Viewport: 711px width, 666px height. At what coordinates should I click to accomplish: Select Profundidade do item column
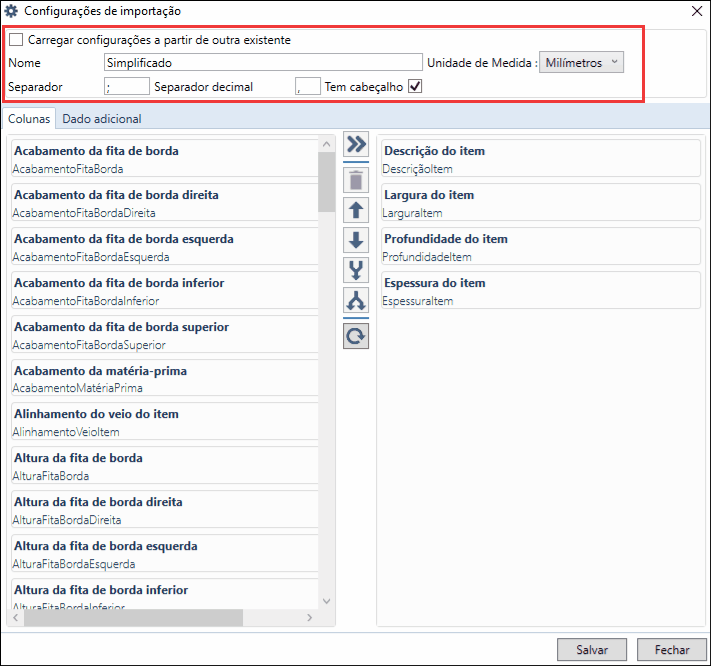coord(541,246)
